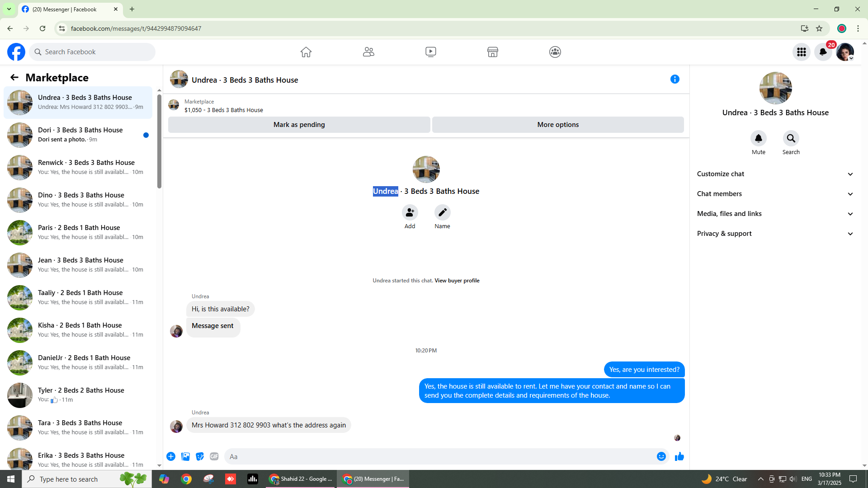Click the $1,050 listing title link
Image resolution: width=868 pixels, height=488 pixels.
point(224,110)
